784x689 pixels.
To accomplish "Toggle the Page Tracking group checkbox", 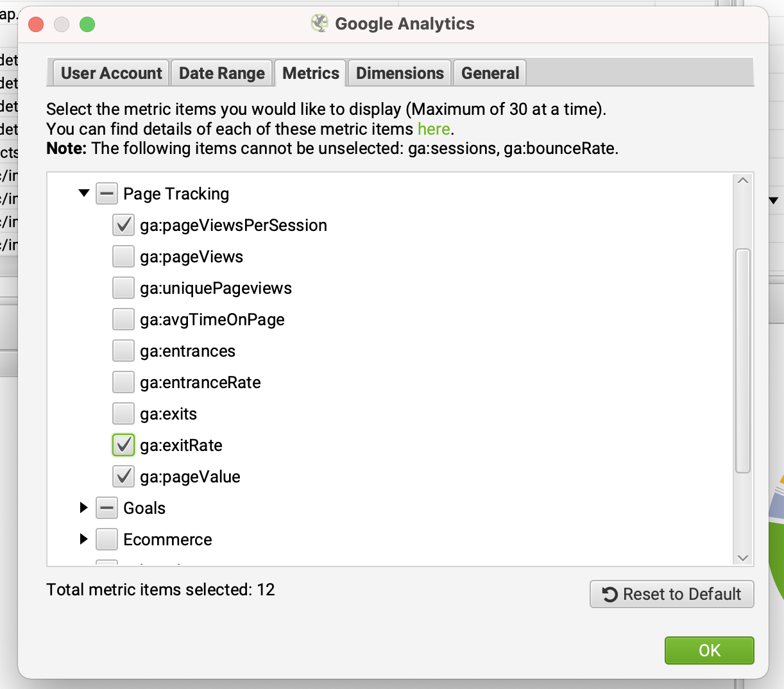I will (x=107, y=194).
